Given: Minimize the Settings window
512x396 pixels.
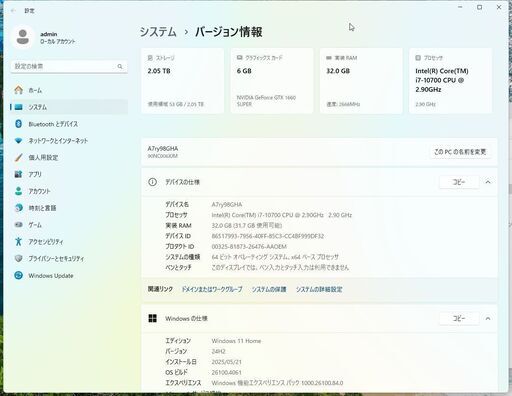Looking at the screenshot, I should [x=460, y=7].
